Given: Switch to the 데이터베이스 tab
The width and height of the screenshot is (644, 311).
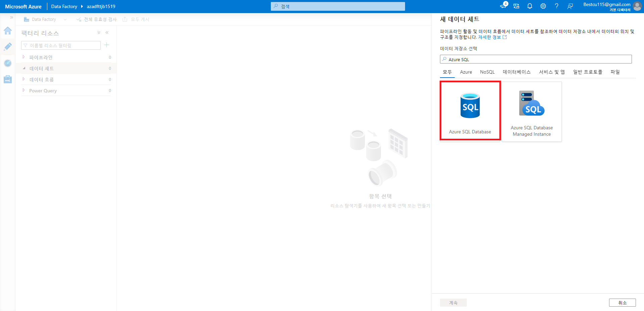Looking at the screenshot, I should click(517, 72).
